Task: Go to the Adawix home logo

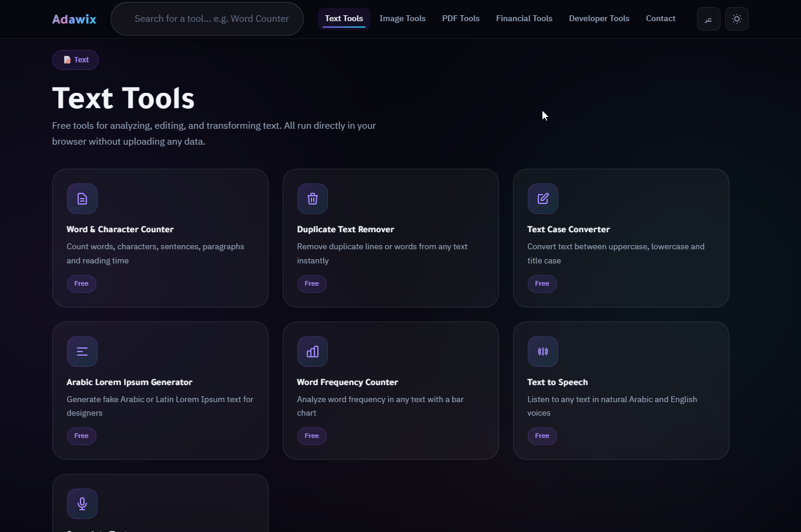Action: click(74, 19)
